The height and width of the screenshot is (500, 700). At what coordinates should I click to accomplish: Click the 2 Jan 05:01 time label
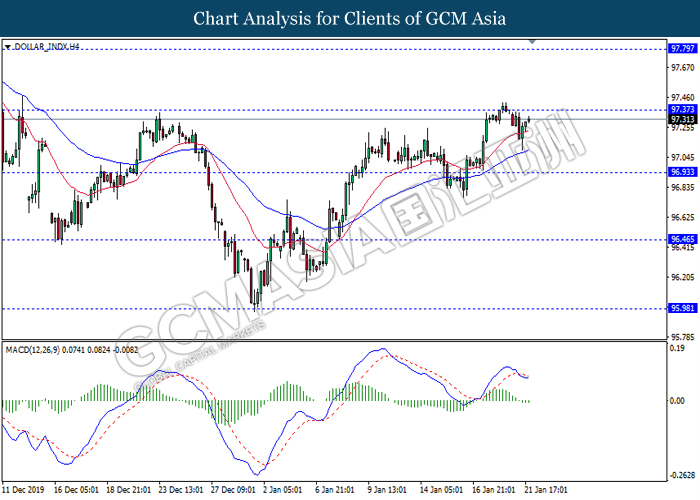point(283,490)
